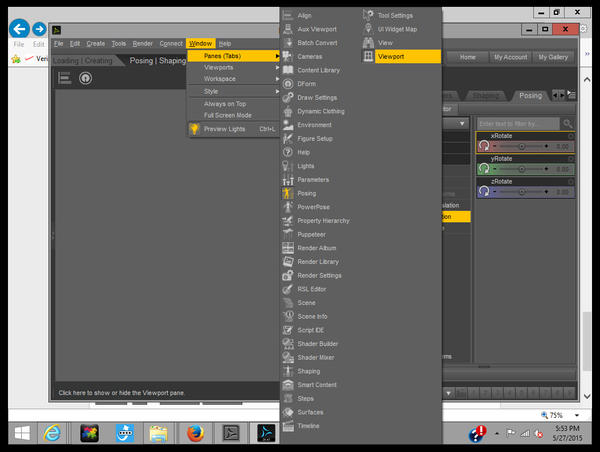Click the list options icon in viewport toolbar

[x=64, y=78]
